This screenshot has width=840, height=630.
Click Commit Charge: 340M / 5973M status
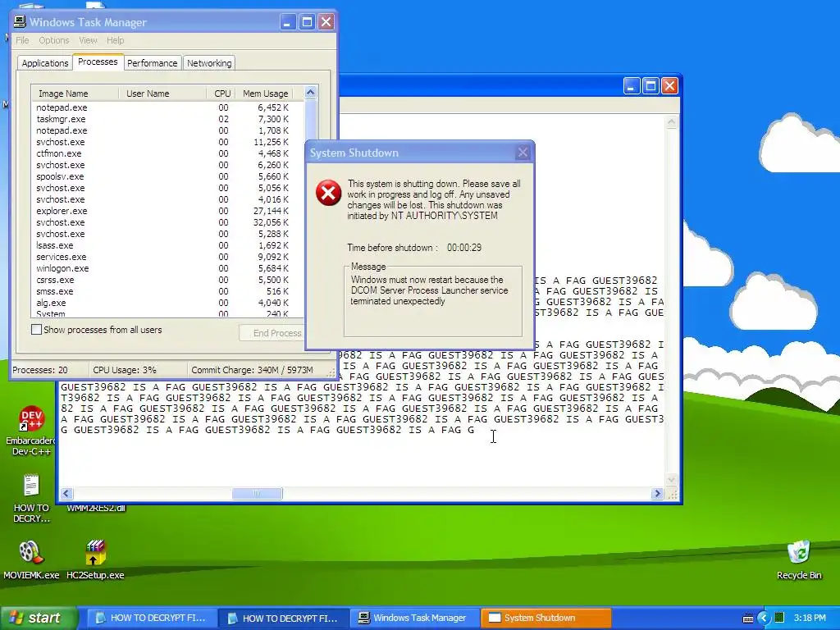[x=252, y=370]
